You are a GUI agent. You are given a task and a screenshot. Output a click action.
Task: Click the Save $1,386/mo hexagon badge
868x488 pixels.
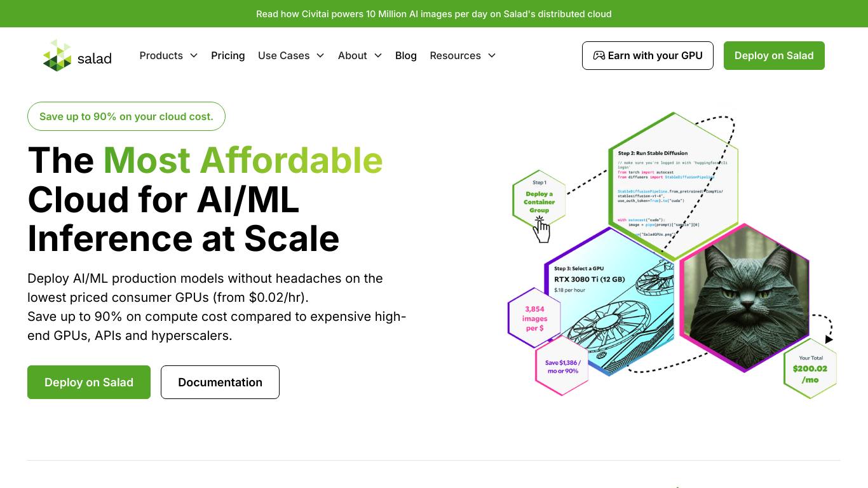(562, 367)
